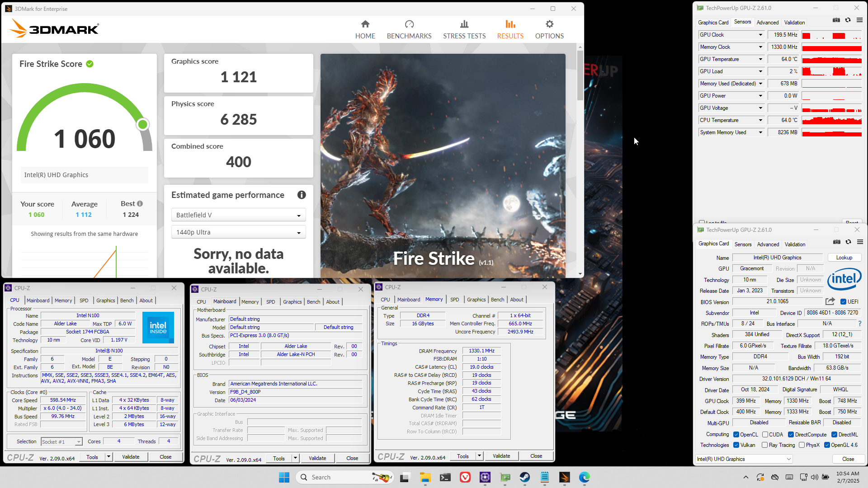Screen dimensions: 868x488
Task: Click the info icon next to Best score
Action: point(140,204)
